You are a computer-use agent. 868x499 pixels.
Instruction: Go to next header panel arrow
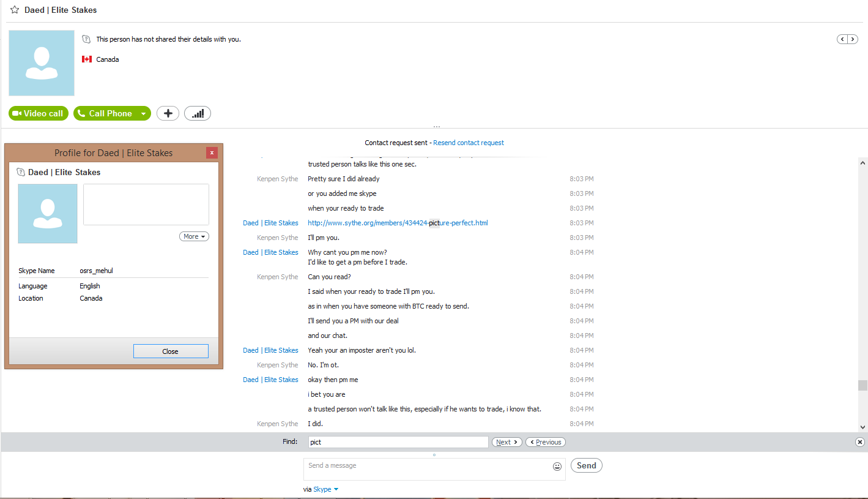(x=852, y=39)
